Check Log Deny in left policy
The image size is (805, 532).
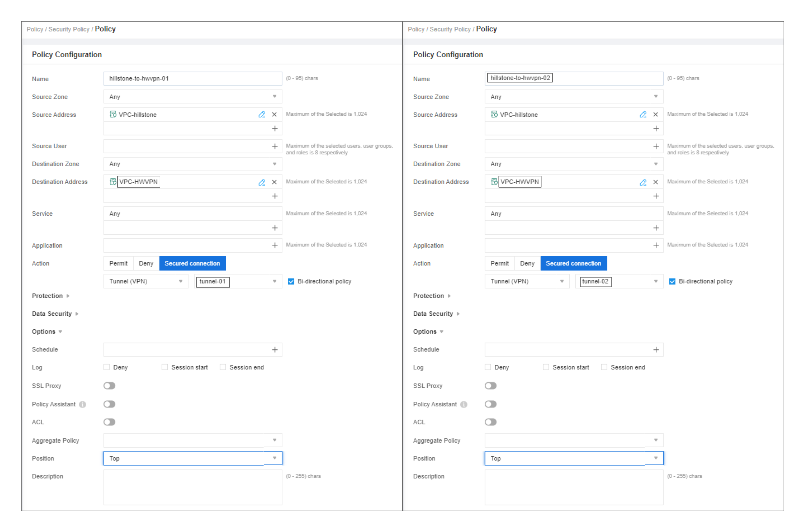pos(107,367)
